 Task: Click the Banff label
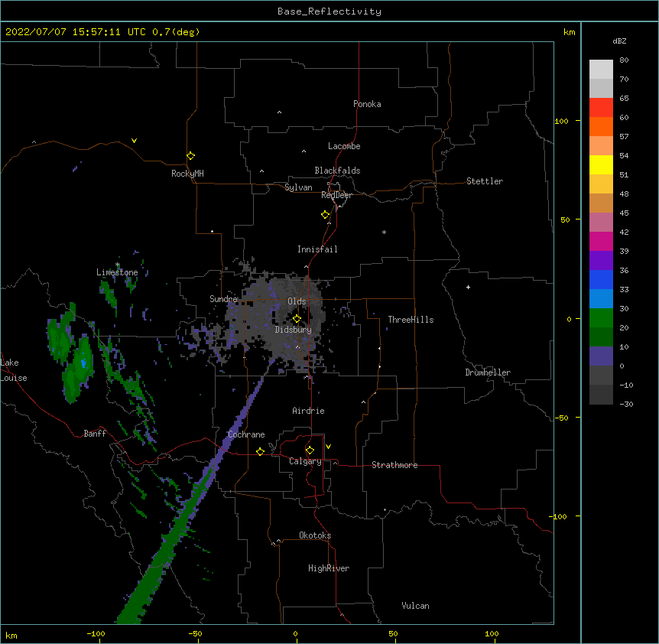(x=95, y=434)
